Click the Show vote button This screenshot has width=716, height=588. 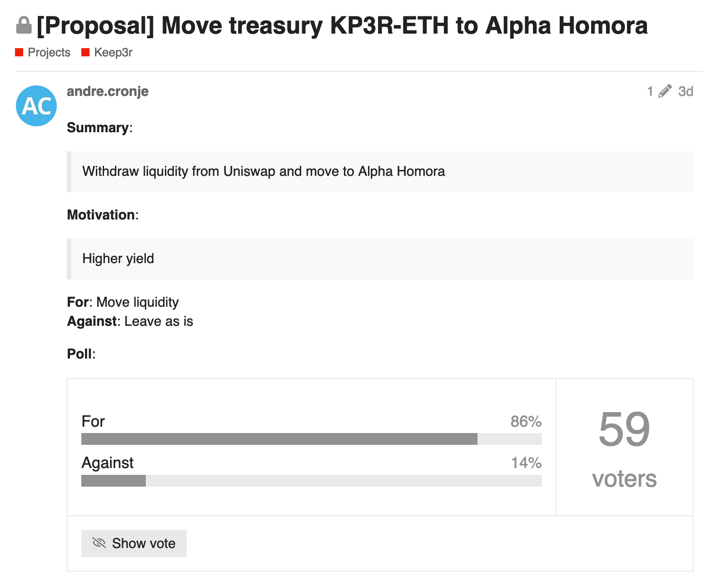coord(134,543)
